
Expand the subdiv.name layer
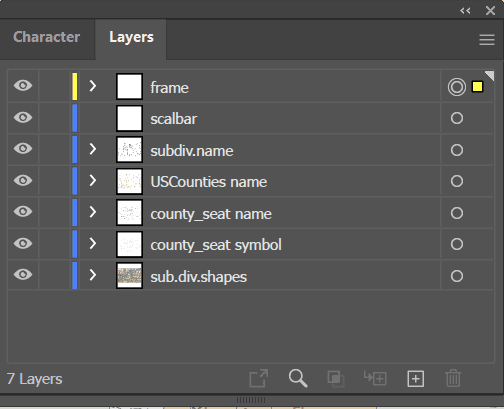(93, 149)
